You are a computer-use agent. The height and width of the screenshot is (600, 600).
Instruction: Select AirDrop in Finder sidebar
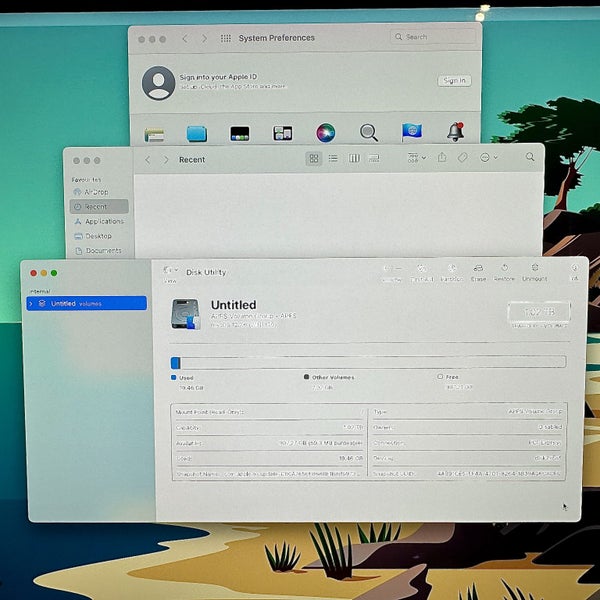pyautogui.click(x=99, y=192)
